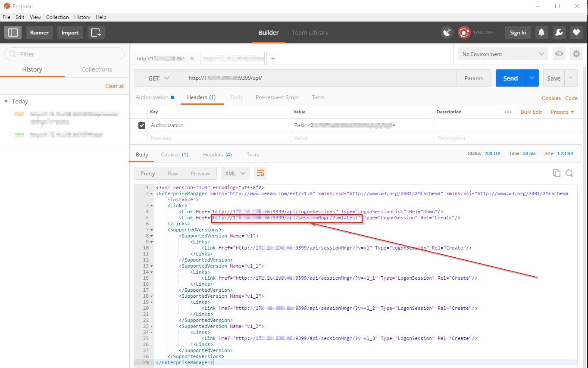Select the Builder tab
The height and width of the screenshot is (368, 588).
point(269,32)
